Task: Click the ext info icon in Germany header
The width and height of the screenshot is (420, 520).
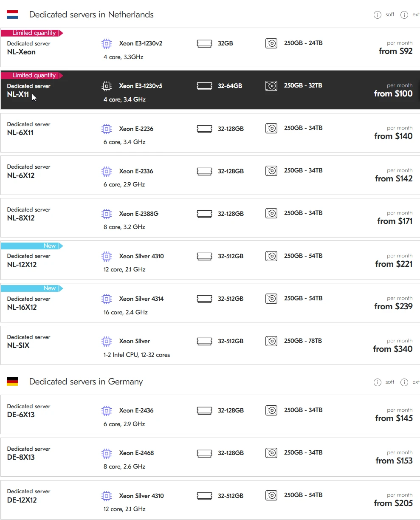Action: 404,382
